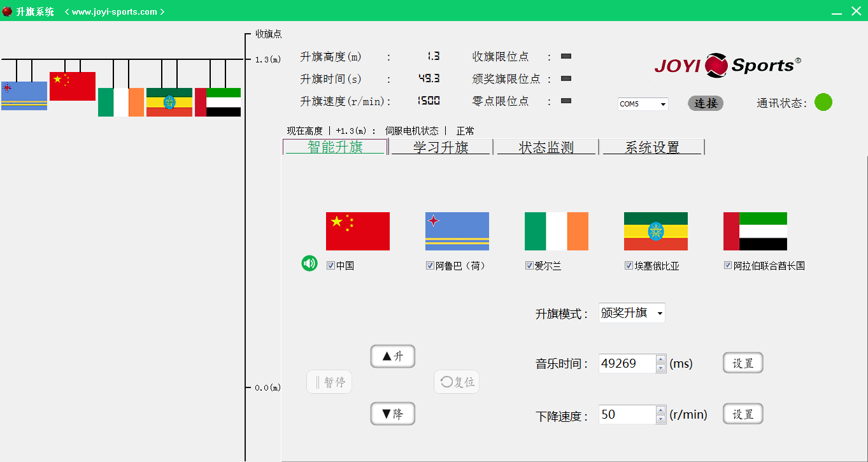Click the Ireland flag image
This screenshot has width=868, height=462.
(556, 231)
